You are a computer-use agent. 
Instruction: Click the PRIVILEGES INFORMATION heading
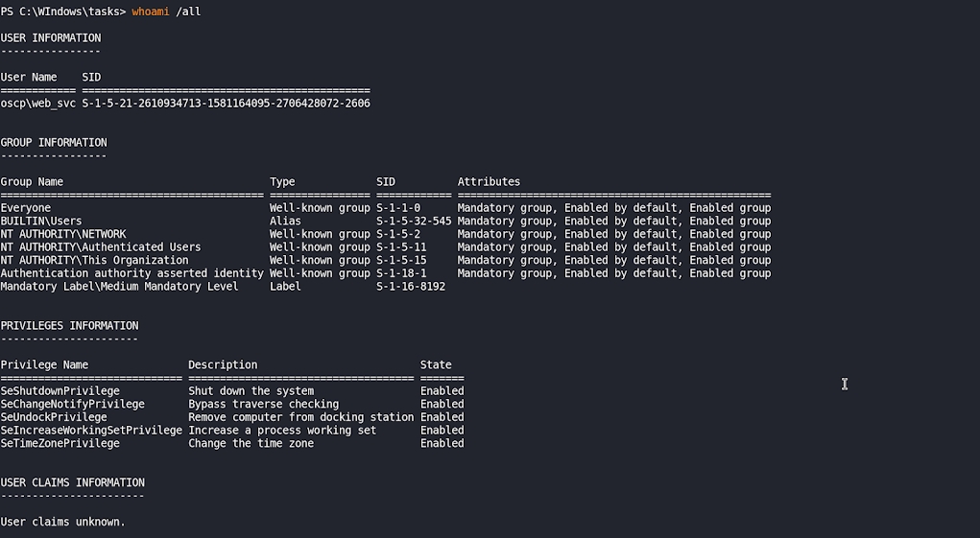[69, 325]
